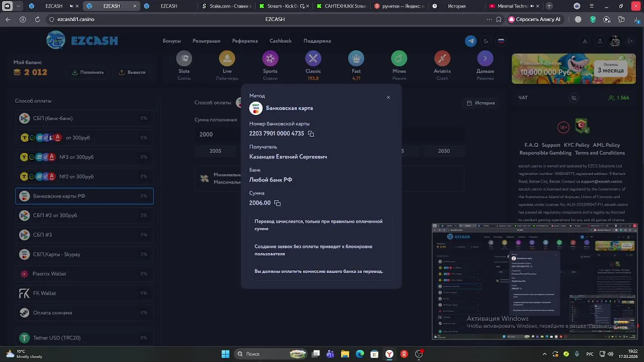Open the Telegram channel icon in header
Viewport: 644px width, 362px height.
pos(470,41)
